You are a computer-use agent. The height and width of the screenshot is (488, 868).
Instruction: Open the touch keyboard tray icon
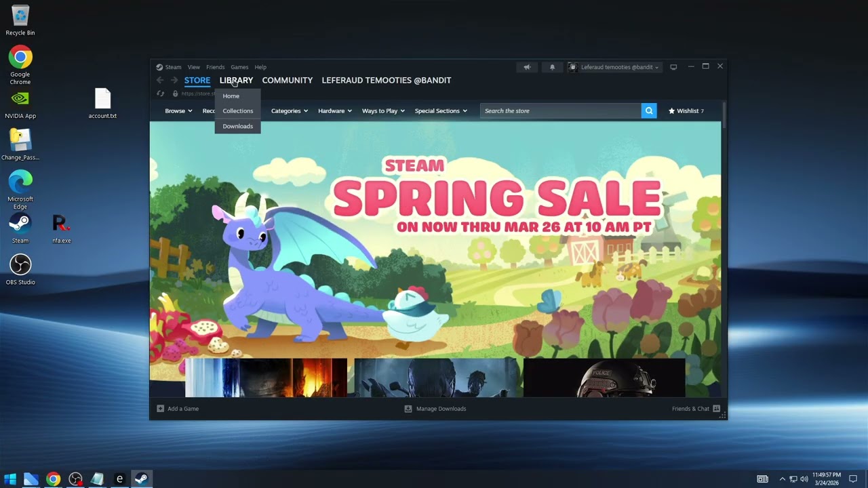tap(763, 479)
